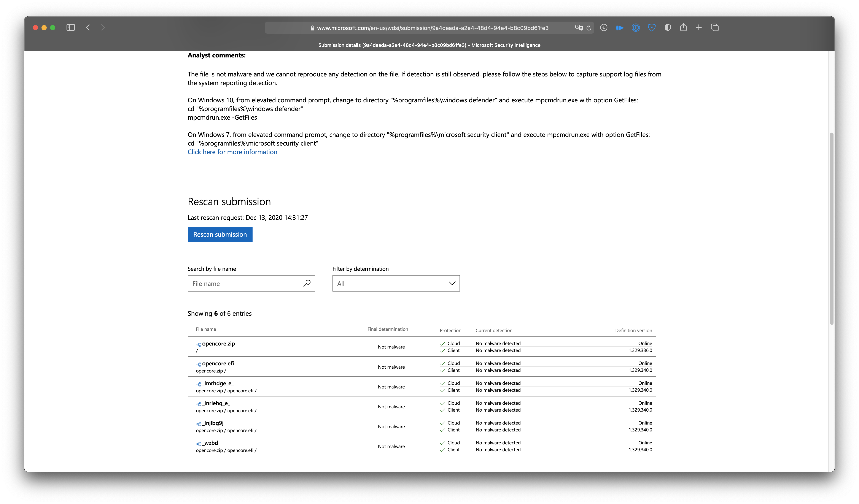Click the magnifier icon in file search
859x504 pixels.
pos(307,283)
